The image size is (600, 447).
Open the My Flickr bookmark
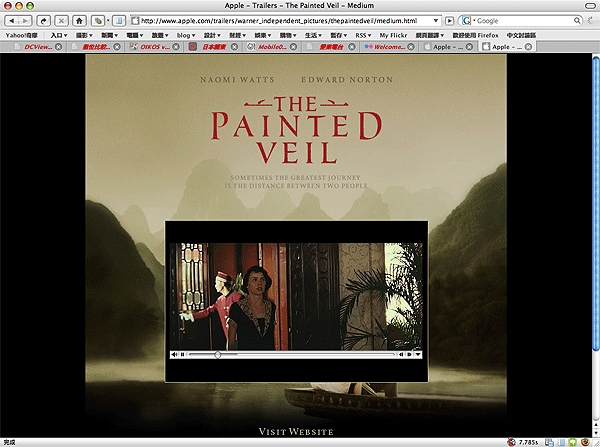[393, 35]
